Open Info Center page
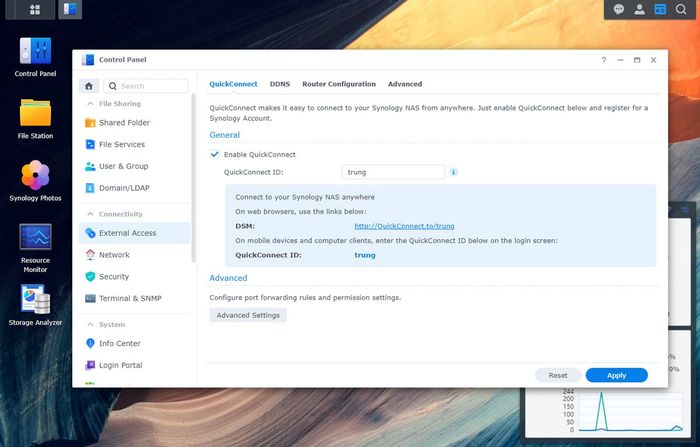Image resolution: width=700 pixels, height=447 pixels. point(134,343)
